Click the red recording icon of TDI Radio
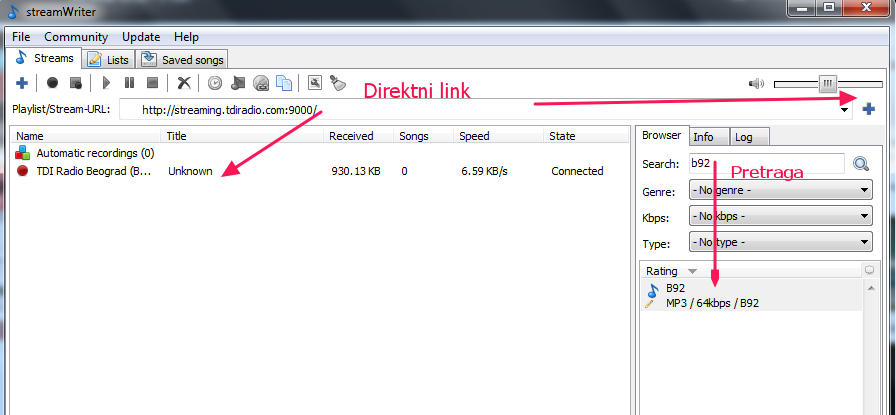 point(22,170)
